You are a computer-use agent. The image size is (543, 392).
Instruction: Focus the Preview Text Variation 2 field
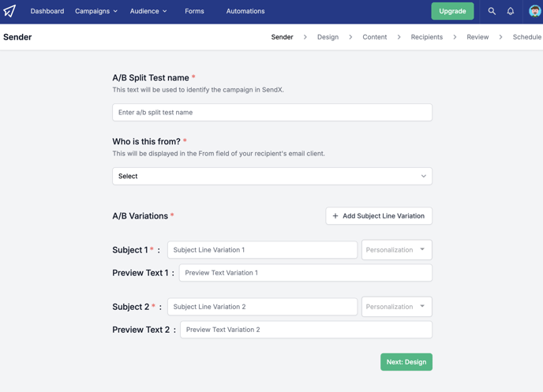[306, 330]
